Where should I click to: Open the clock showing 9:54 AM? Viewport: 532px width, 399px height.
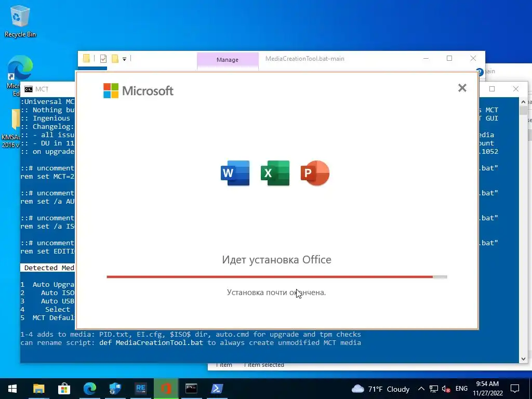coord(487,389)
